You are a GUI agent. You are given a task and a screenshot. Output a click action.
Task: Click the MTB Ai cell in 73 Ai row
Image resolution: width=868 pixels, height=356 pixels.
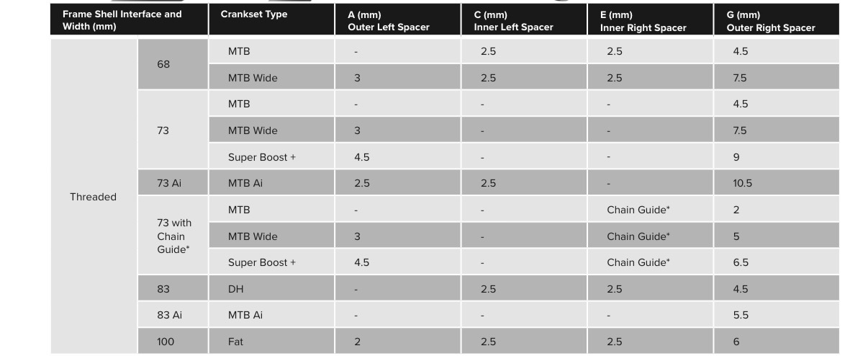[x=245, y=183]
